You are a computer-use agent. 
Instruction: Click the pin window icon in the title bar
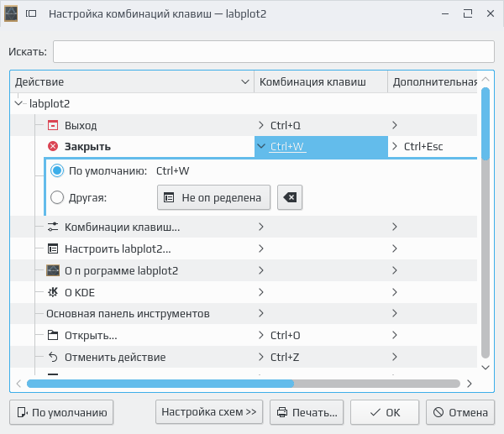31,13
